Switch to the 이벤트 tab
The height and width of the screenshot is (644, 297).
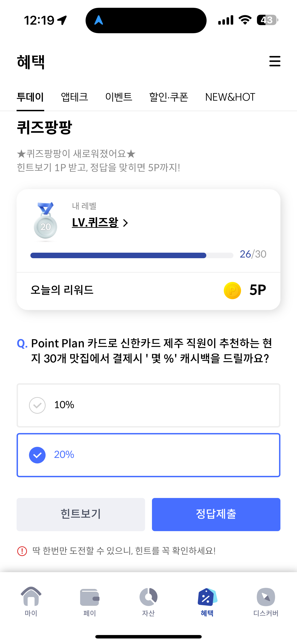coord(119,97)
